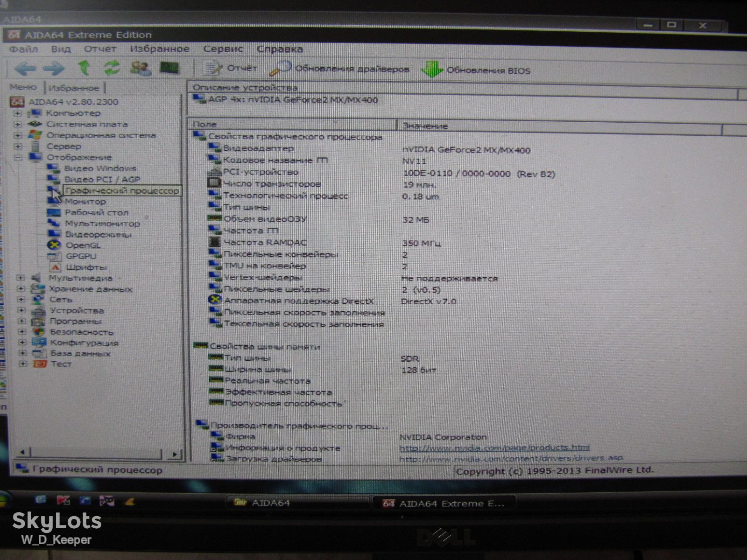The width and height of the screenshot is (747, 560).
Task: Open the Файл menu
Action: [x=24, y=49]
